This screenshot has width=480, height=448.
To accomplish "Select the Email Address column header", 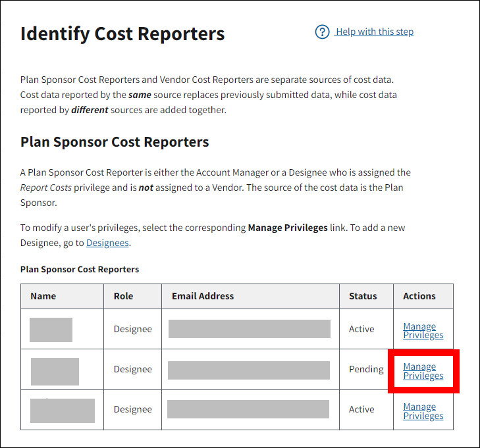I will pyautogui.click(x=203, y=296).
